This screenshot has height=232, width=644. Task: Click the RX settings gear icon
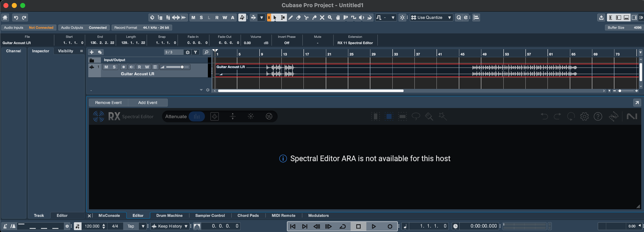click(x=584, y=116)
